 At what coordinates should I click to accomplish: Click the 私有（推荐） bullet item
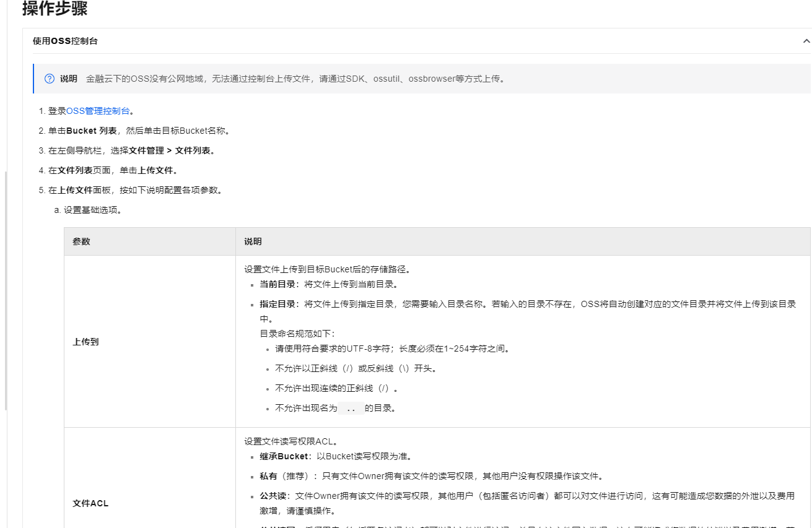coord(431,476)
